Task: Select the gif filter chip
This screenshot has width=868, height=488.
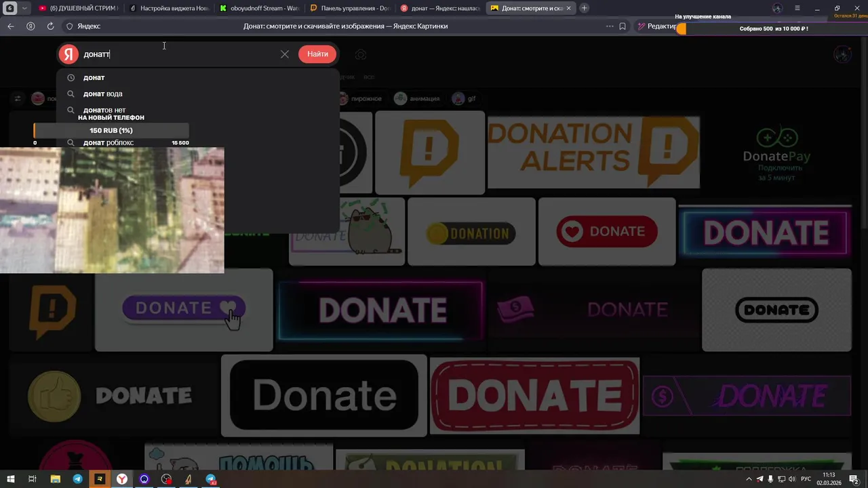Action: pos(465,99)
